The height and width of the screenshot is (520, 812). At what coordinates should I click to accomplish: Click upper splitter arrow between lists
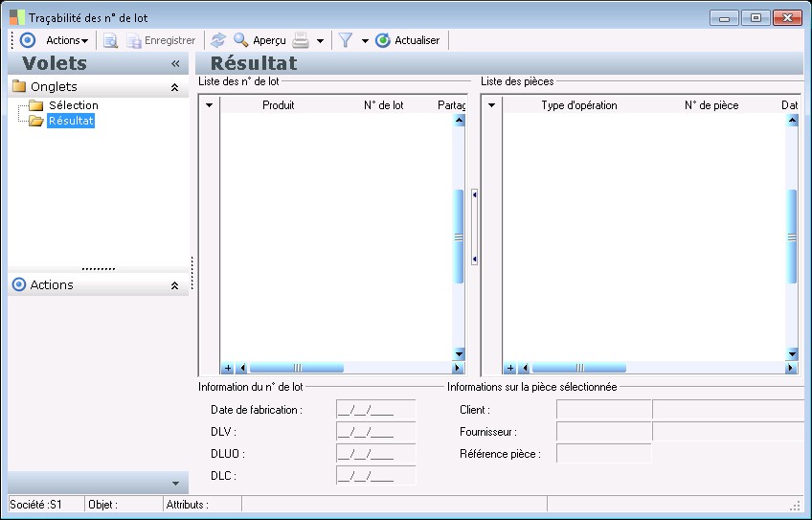click(474, 194)
